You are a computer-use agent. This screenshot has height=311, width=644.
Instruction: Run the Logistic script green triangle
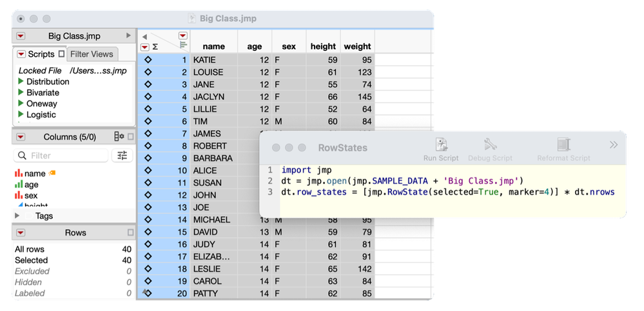click(x=21, y=115)
